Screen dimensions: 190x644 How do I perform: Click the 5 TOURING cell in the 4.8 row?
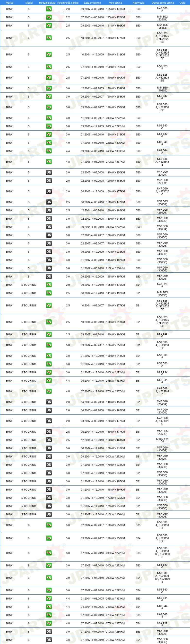(29, 392)
